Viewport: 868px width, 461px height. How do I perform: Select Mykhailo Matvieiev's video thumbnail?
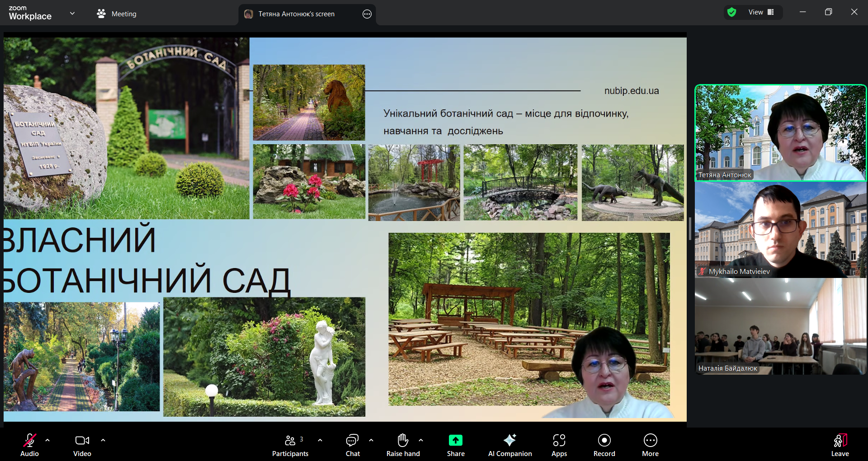(x=780, y=230)
